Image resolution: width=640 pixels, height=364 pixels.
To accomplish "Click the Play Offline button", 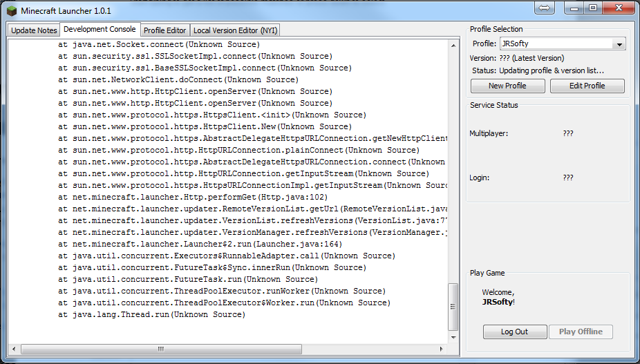I will (x=581, y=332).
